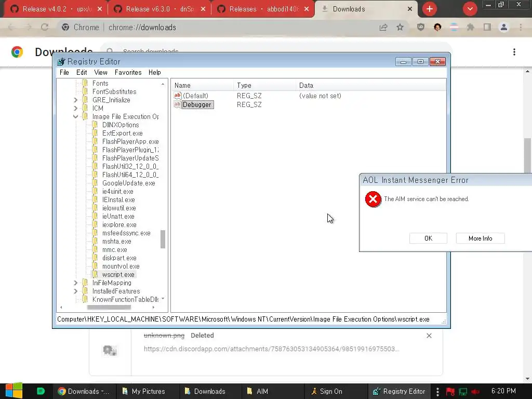The image size is (532, 399).
Task: Switch to Chrome Downloads taskbar button
Action: [84, 391]
